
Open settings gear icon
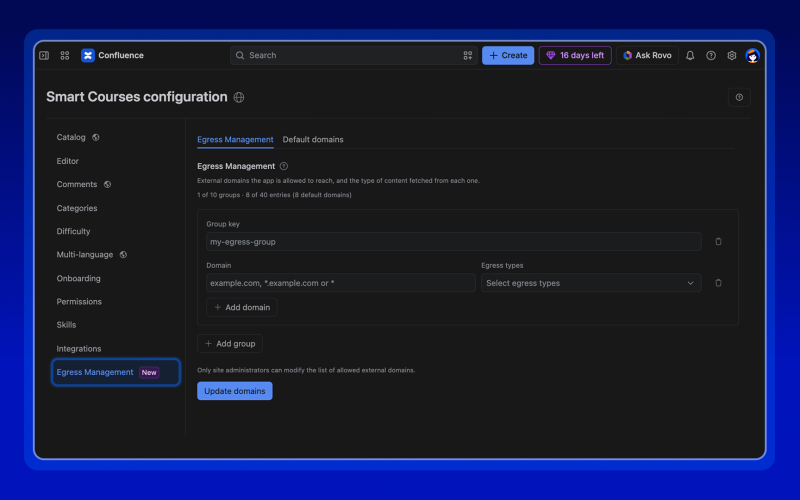pyautogui.click(x=732, y=55)
